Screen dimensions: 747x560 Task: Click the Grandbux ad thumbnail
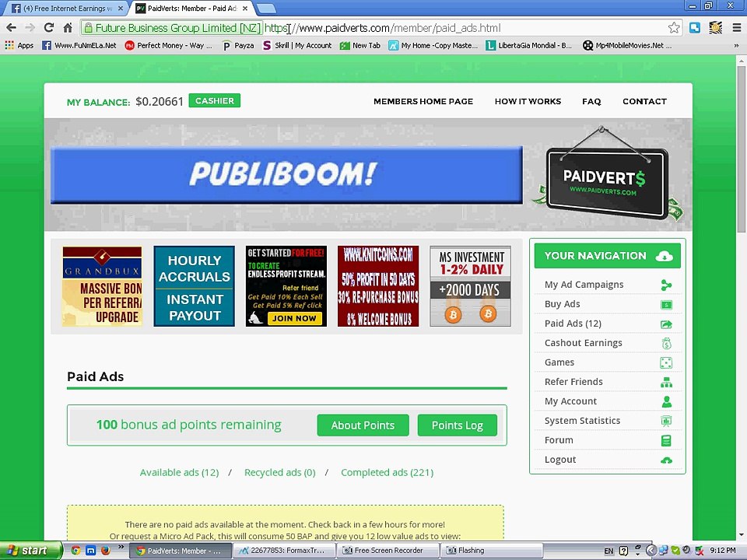[x=102, y=286]
